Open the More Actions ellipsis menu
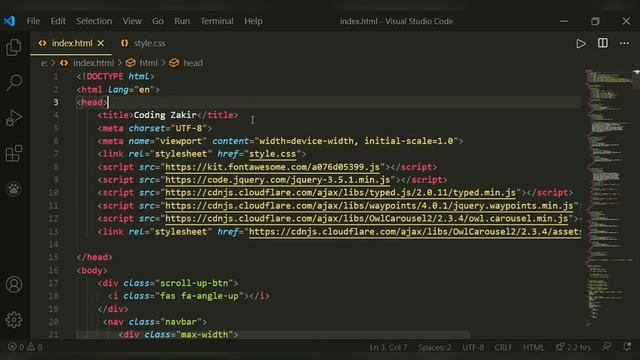640x360 pixels. (x=624, y=43)
